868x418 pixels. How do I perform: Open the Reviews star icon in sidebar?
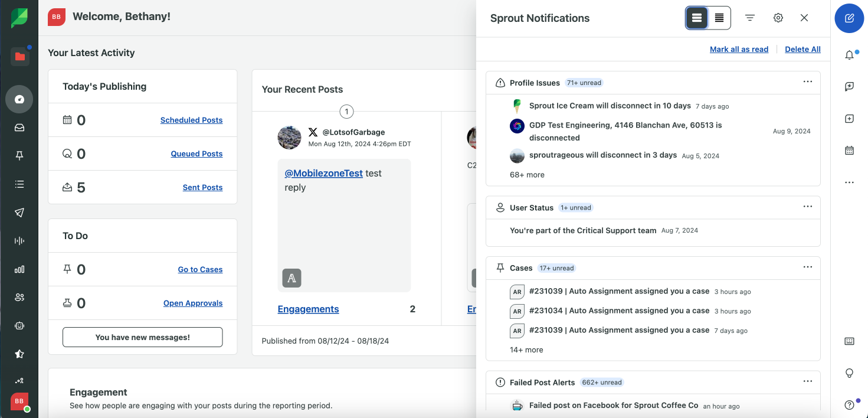click(x=19, y=354)
